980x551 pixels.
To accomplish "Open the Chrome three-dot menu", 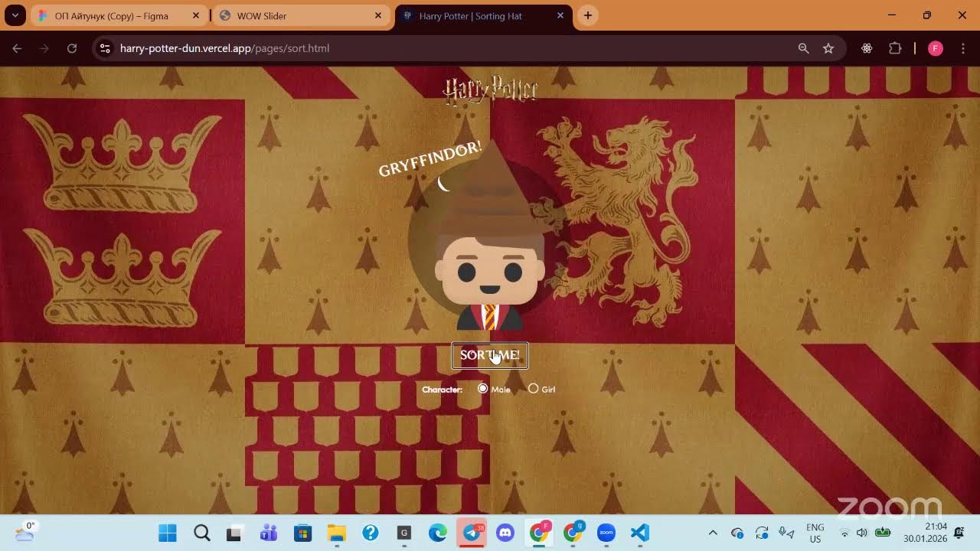I will pos(962,48).
